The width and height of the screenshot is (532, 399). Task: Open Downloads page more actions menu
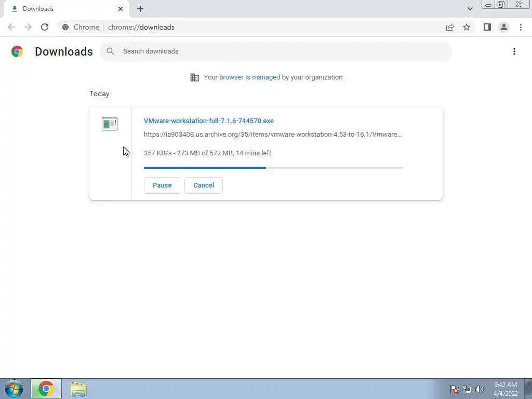514,51
